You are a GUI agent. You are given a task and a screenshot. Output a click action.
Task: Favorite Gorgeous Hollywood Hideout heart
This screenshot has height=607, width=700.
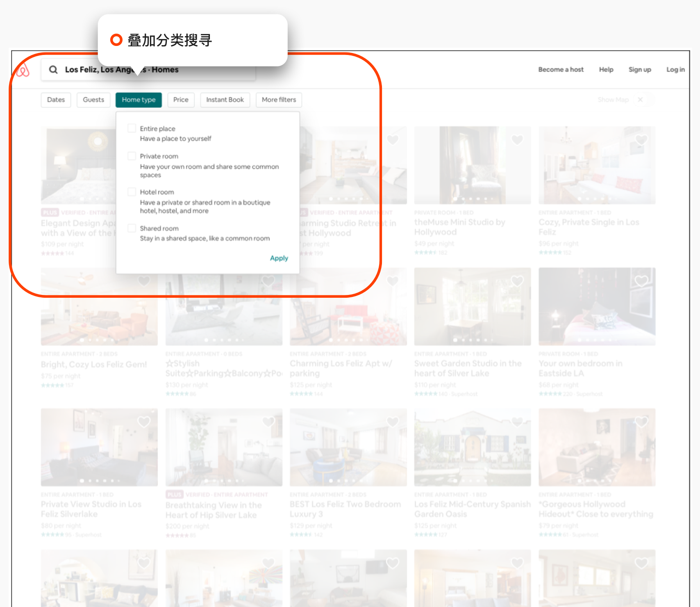coord(641,422)
